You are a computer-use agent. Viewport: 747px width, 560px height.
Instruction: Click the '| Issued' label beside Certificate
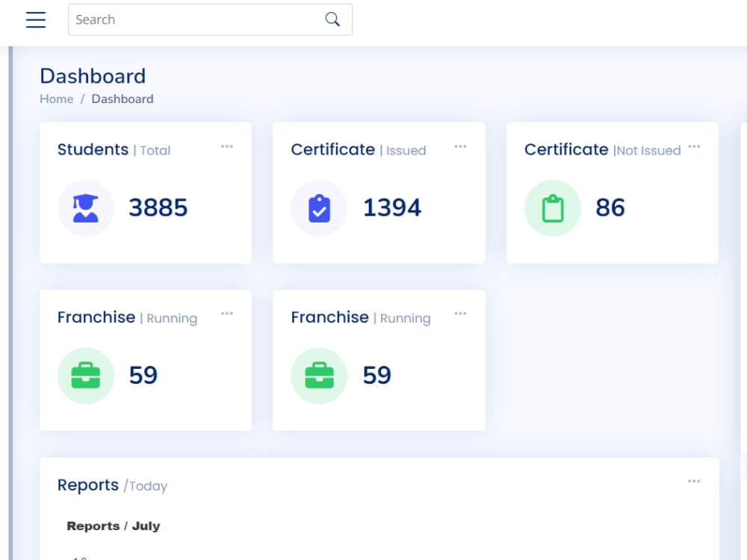403,151
